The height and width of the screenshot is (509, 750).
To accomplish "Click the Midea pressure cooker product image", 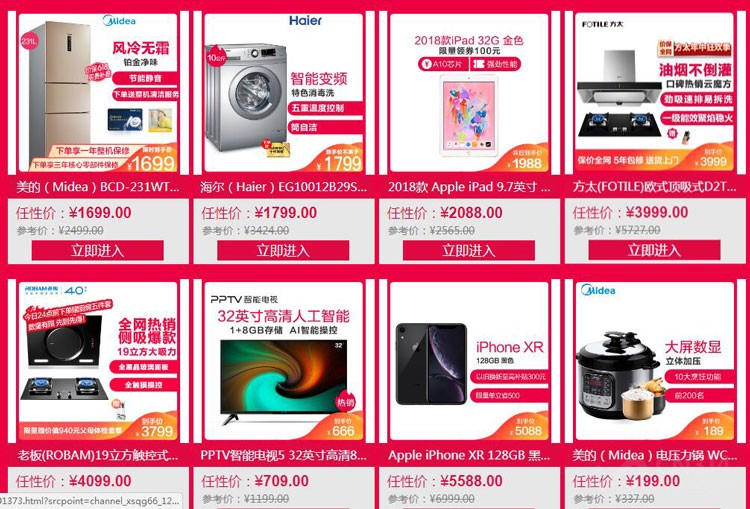I will (x=620, y=376).
